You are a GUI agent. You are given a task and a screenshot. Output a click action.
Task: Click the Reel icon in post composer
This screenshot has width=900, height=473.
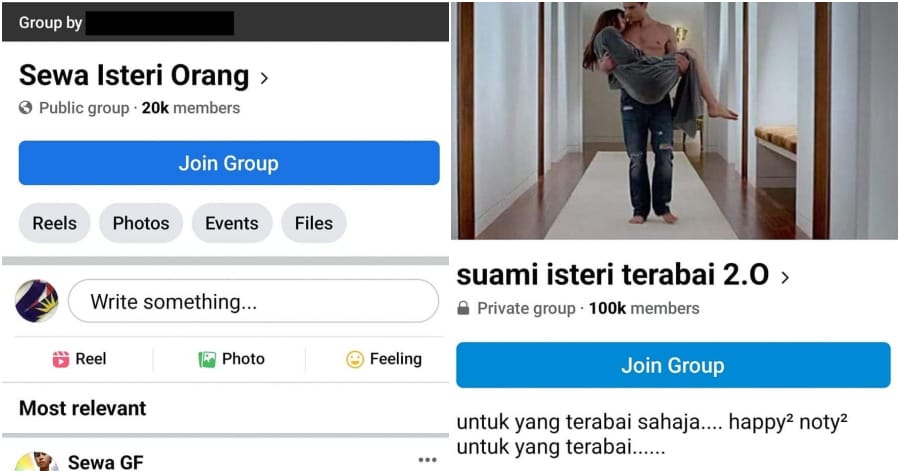(x=60, y=359)
